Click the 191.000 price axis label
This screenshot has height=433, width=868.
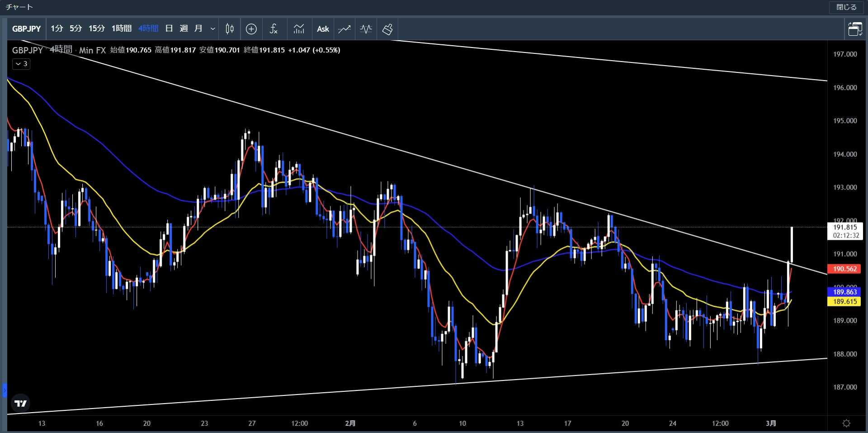(845, 254)
